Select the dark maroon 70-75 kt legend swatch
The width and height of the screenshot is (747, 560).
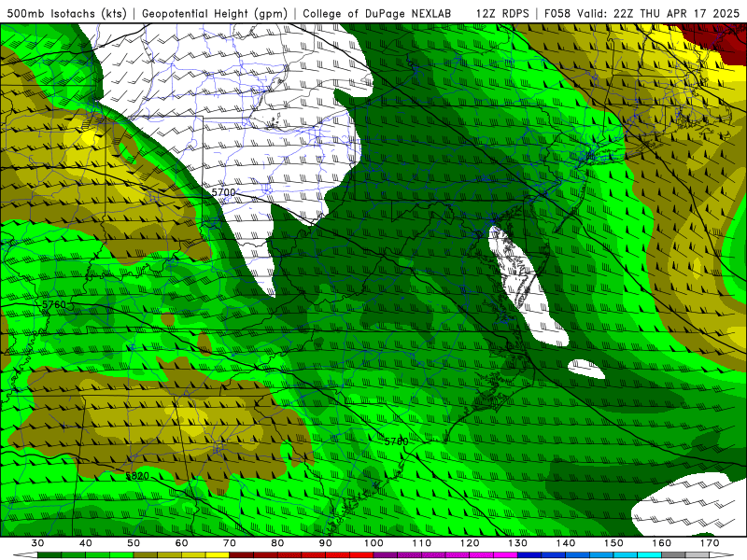click(242, 555)
